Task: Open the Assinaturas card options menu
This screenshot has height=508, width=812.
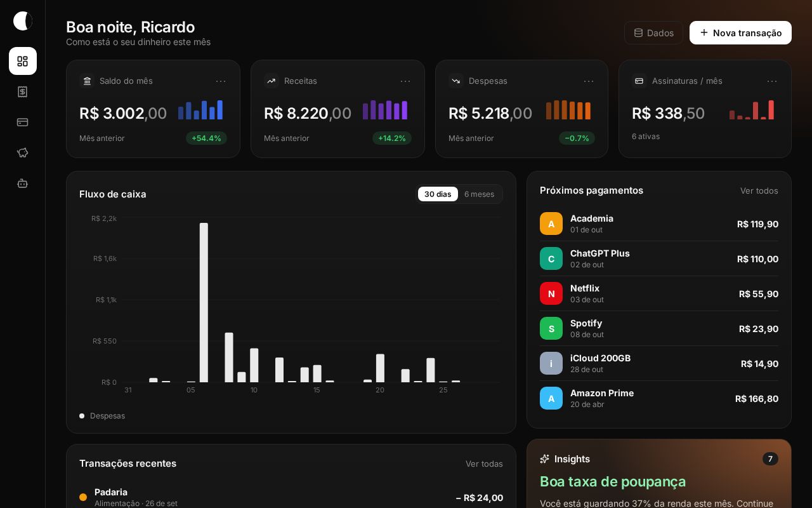Action: point(772,81)
